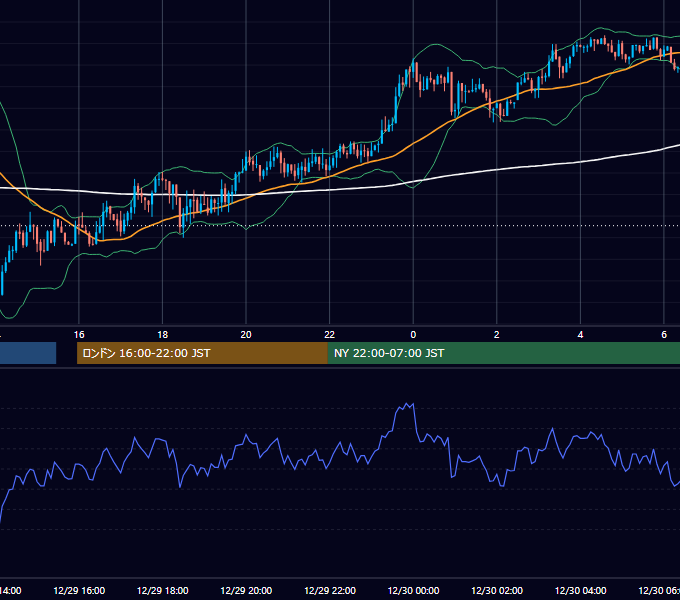Click the 12/29 22:00 date label
The height and width of the screenshot is (600, 680).
[330, 590]
